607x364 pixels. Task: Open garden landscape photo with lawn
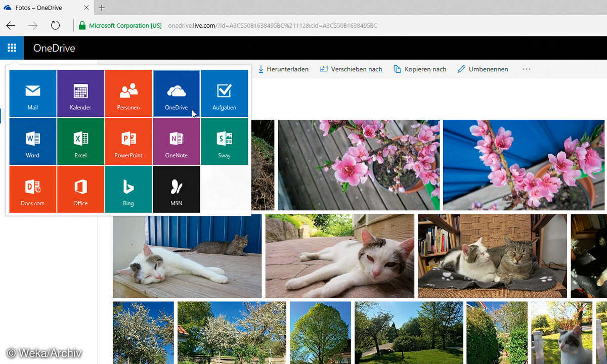click(409, 333)
